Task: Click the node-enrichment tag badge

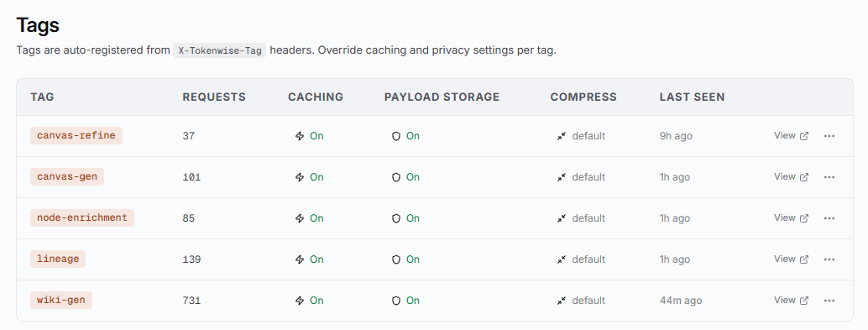Action: click(82, 217)
